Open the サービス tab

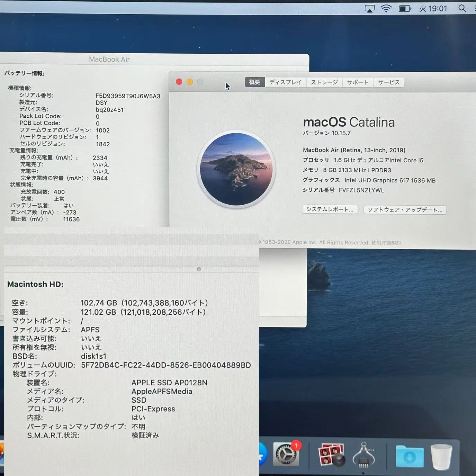click(388, 82)
